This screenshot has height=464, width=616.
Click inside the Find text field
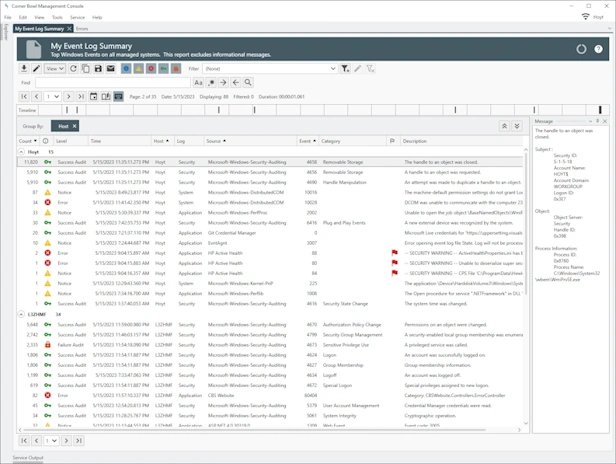[x=113, y=83]
